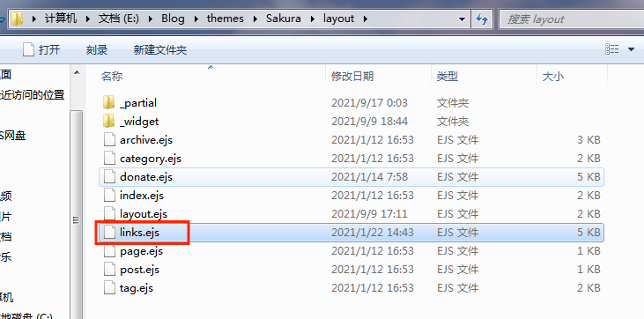Viewport: 644px width, 319px height.
Task: Change the view layout icon
Action: (612, 49)
